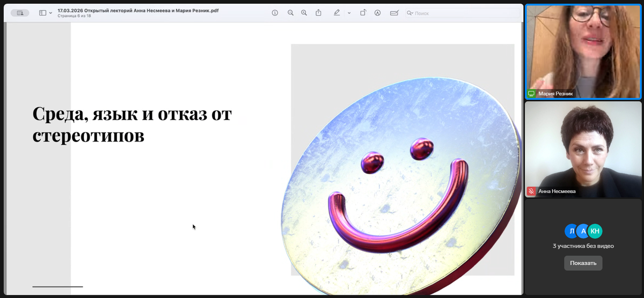
Task: Click the 'КН' participant avatar
Action: coord(595,231)
